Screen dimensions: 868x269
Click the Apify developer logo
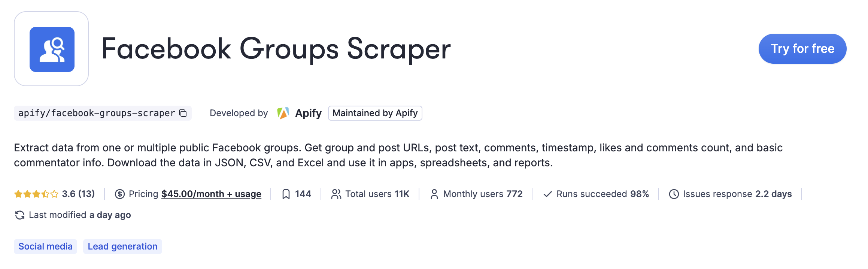click(x=283, y=113)
